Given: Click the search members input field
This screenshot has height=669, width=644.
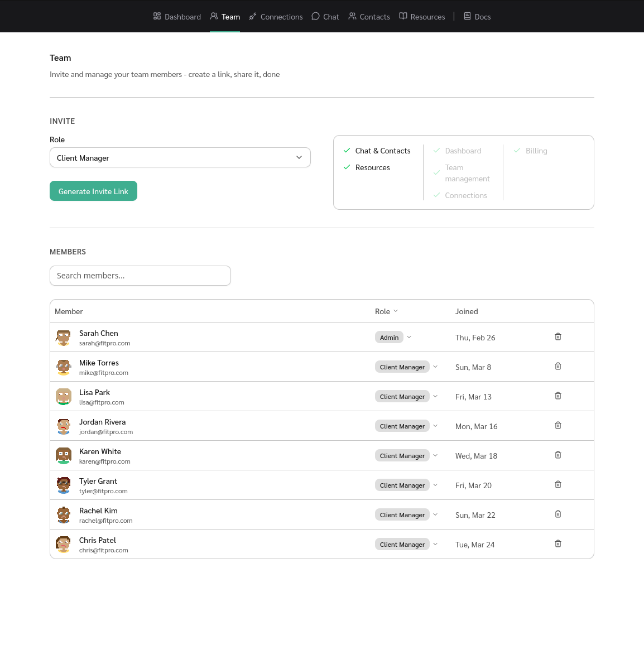Looking at the screenshot, I should [x=140, y=275].
